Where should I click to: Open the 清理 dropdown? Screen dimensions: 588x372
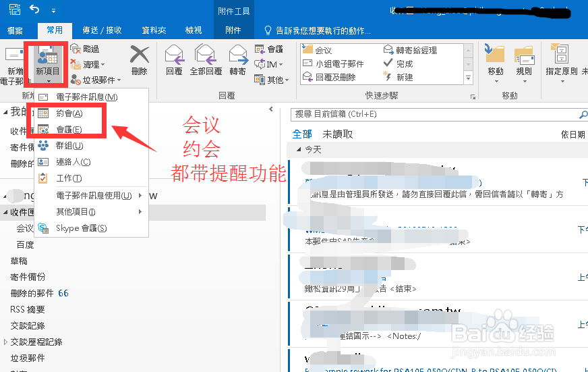(x=88, y=65)
